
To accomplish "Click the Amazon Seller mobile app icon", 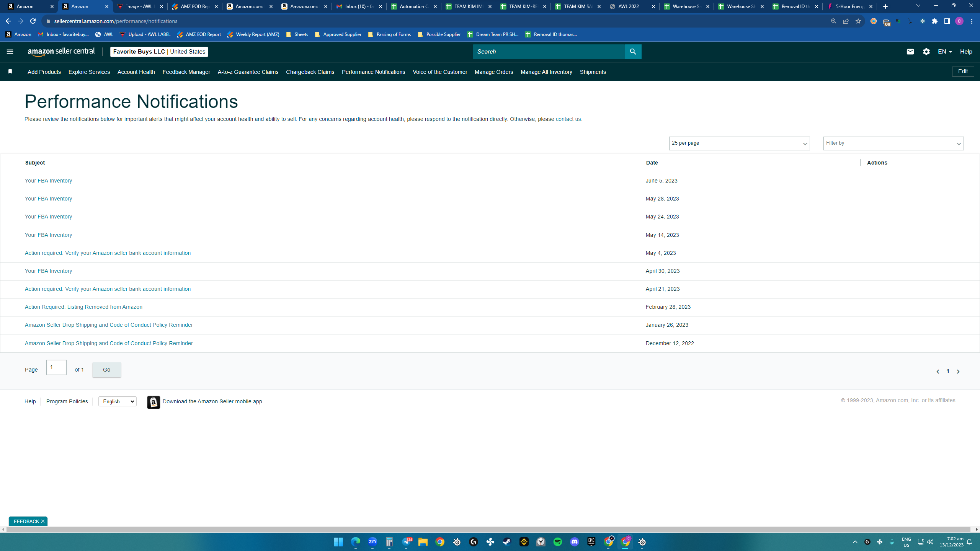I will click(x=154, y=402).
